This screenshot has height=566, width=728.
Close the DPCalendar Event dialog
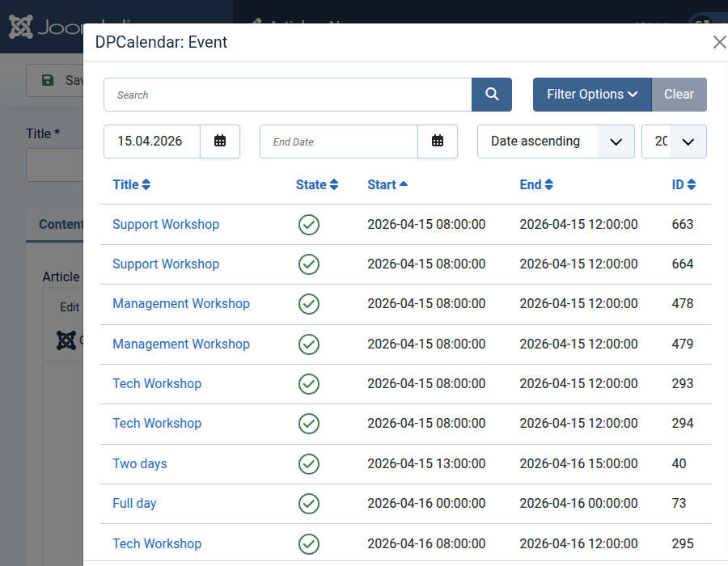pos(718,43)
